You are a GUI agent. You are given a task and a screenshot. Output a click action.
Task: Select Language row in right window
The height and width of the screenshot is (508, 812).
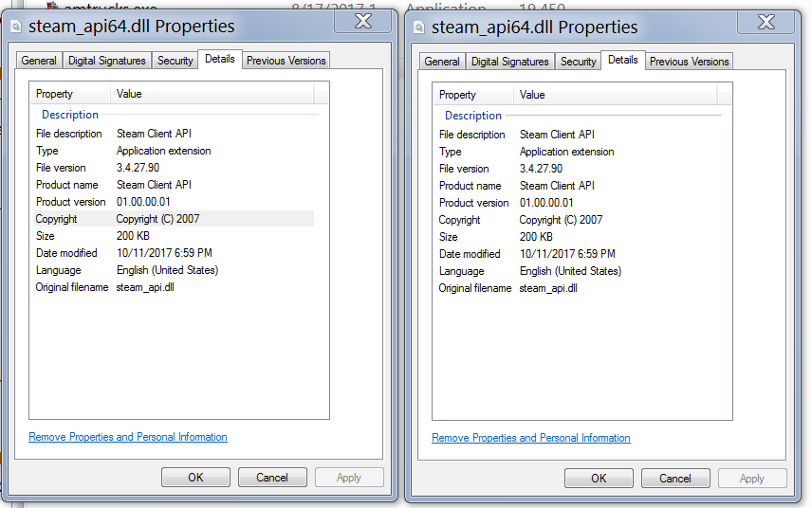577,271
